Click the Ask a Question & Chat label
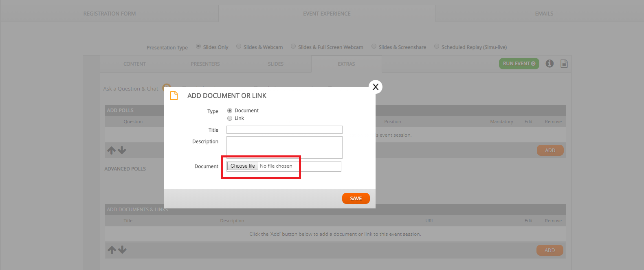The width and height of the screenshot is (644, 270). tap(131, 89)
